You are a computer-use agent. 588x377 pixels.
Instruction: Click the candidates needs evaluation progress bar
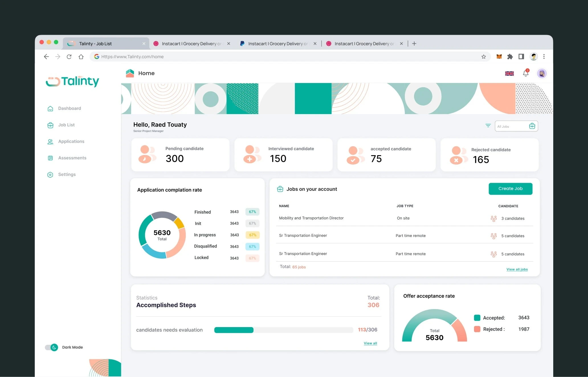284,330
